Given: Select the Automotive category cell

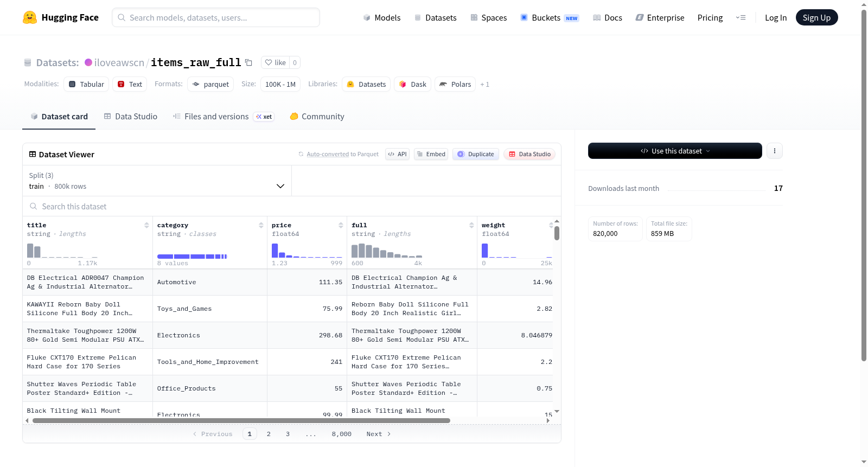Looking at the screenshot, I should point(210,282).
